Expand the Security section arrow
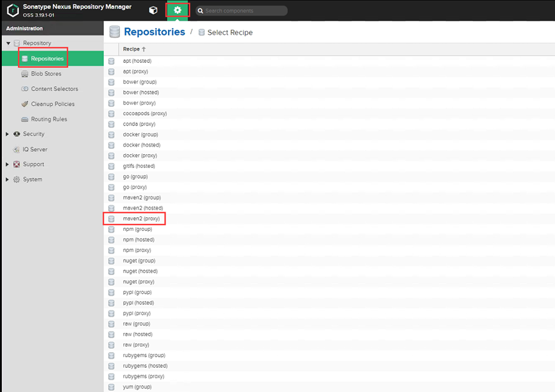The image size is (555, 392). pos(7,134)
